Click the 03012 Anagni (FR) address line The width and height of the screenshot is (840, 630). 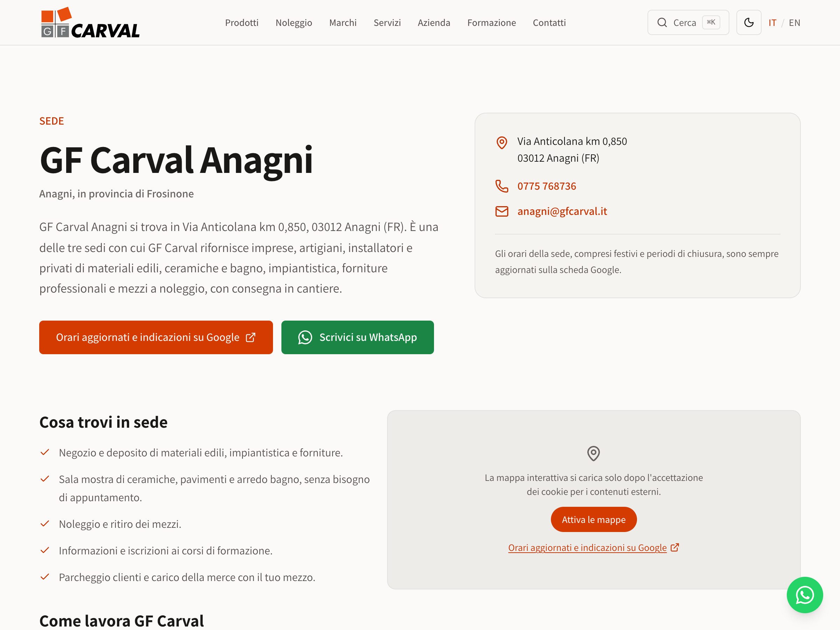tap(558, 158)
